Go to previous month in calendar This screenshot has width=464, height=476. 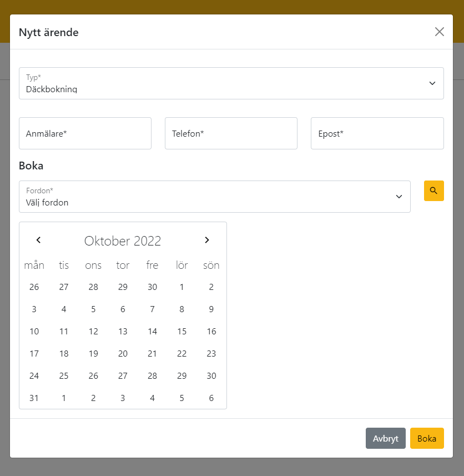(38, 240)
